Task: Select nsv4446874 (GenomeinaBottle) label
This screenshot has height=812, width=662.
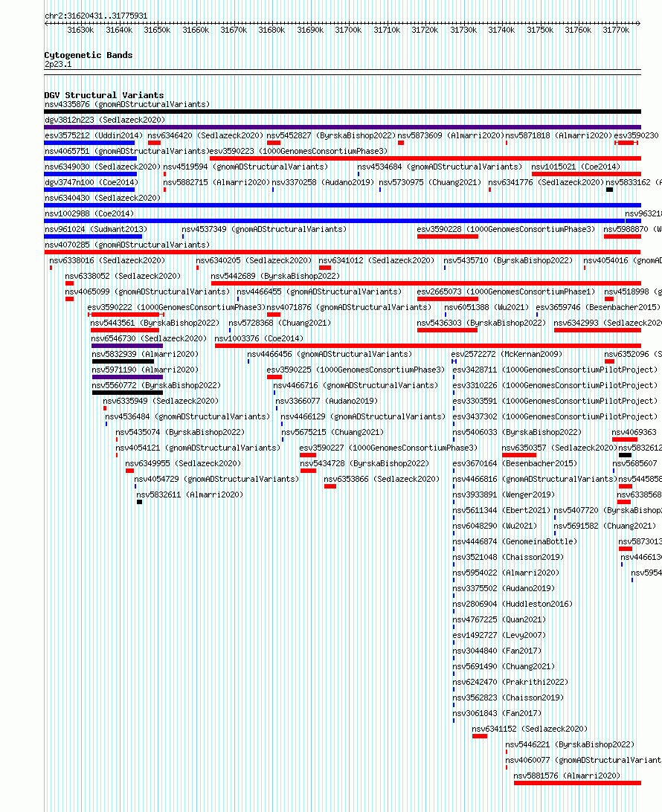Action: 515,541
